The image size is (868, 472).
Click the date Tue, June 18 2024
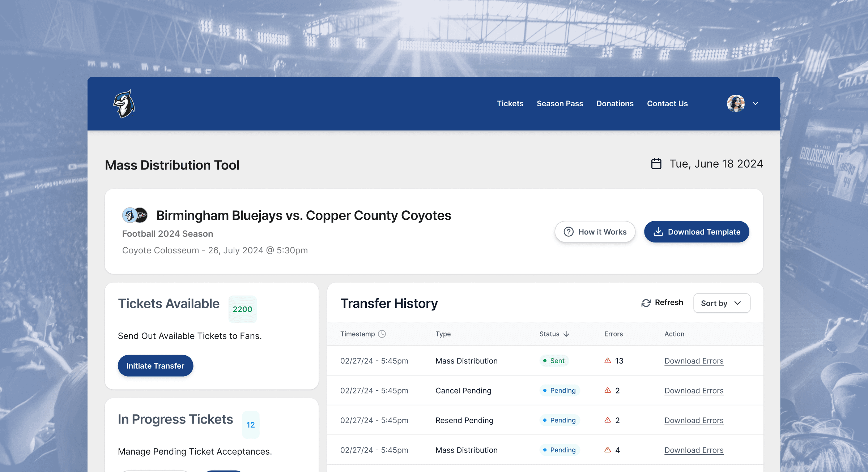(x=716, y=164)
